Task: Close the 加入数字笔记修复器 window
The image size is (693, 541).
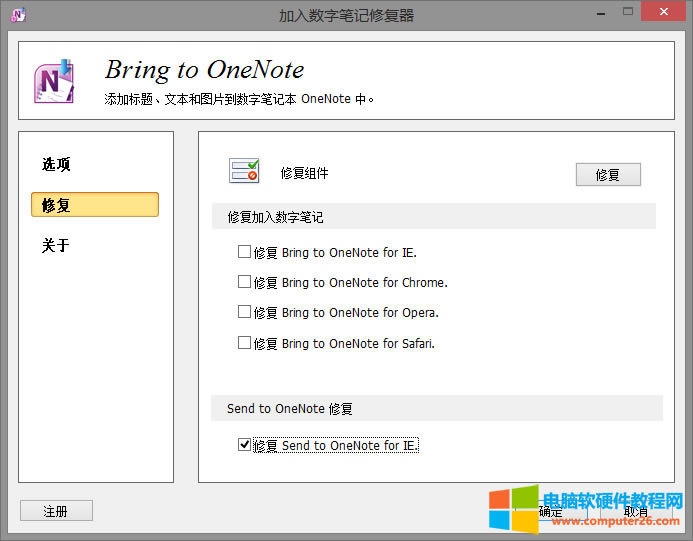Action: click(664, 14)
